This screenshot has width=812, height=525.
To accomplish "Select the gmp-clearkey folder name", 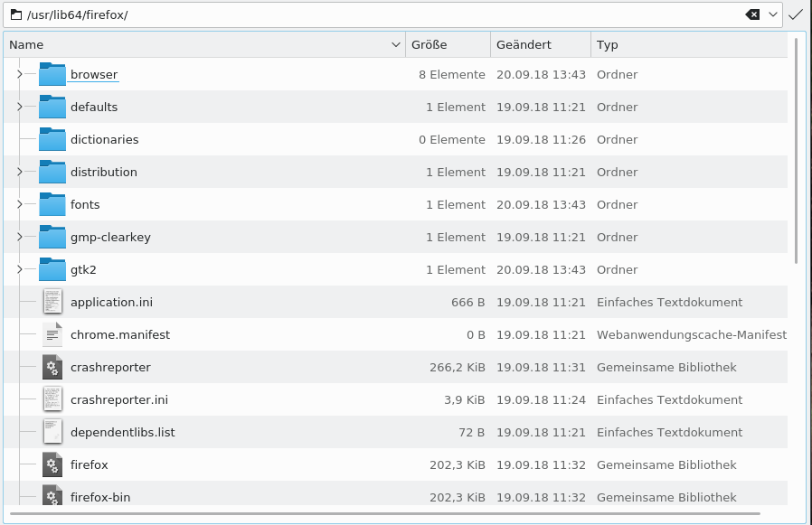I will click(110, 237).
